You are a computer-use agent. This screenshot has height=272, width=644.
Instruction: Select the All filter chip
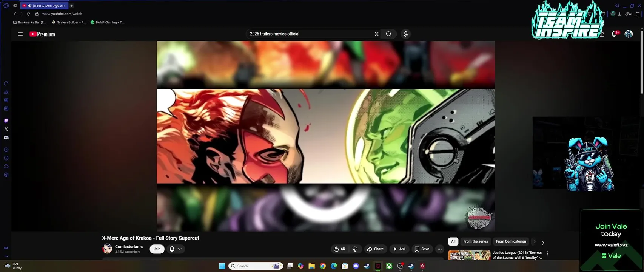[453, 241]
